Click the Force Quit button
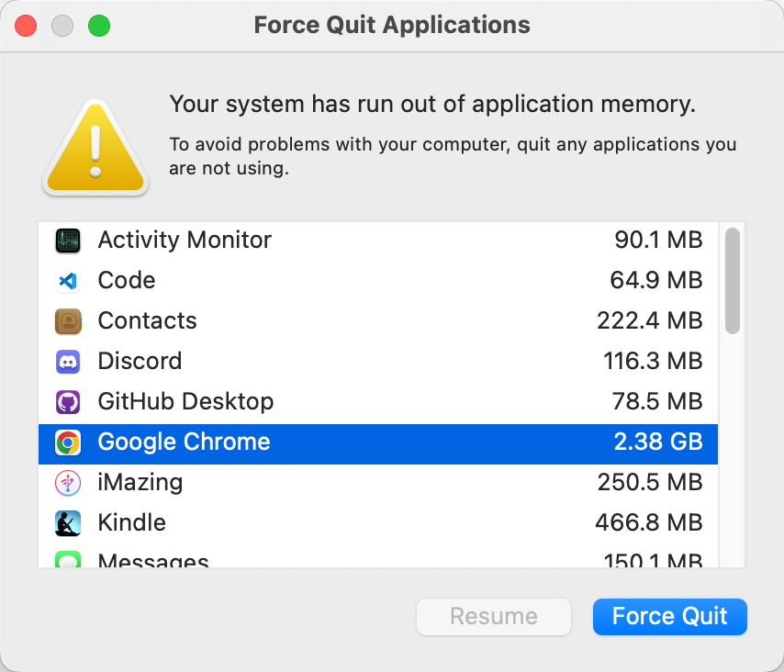 click(670, 617)
